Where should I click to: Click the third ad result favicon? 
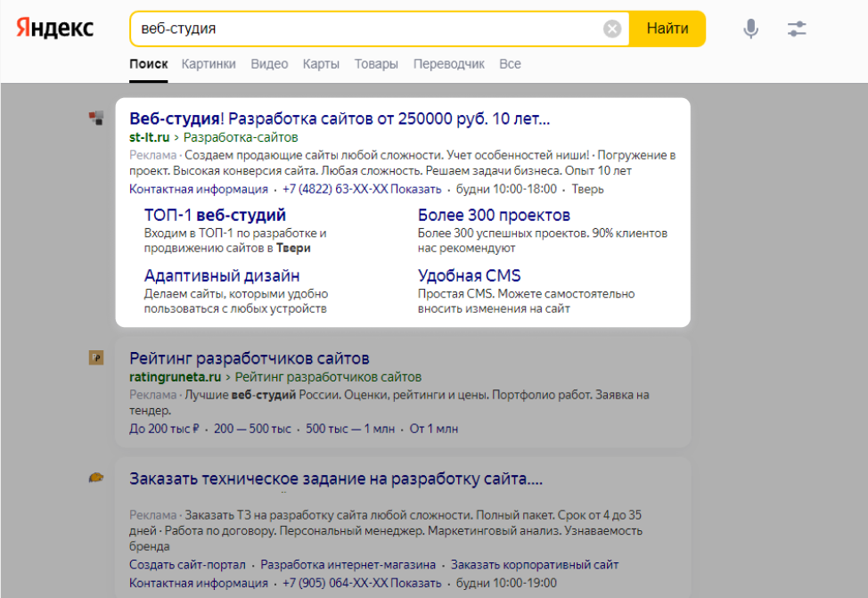coord(96,478)
